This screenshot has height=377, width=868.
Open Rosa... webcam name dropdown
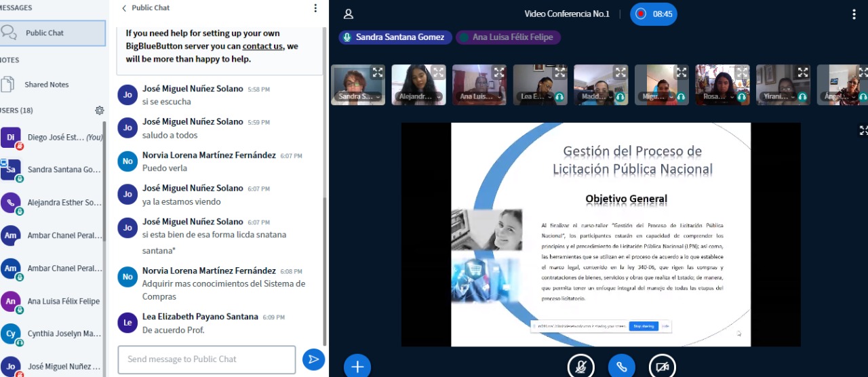(x=716, y=96)
